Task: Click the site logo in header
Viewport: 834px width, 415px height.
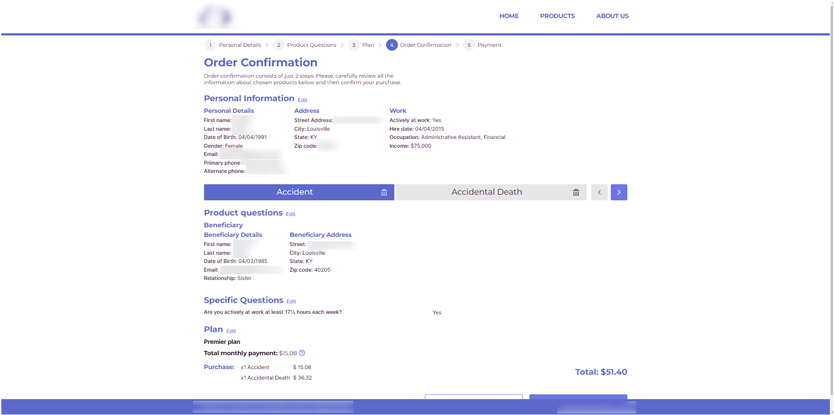Action: click(x=215, y=16)
